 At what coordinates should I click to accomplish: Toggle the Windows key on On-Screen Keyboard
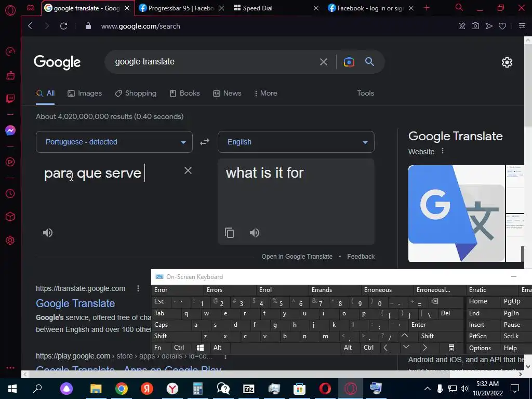[x=200, y=348]
